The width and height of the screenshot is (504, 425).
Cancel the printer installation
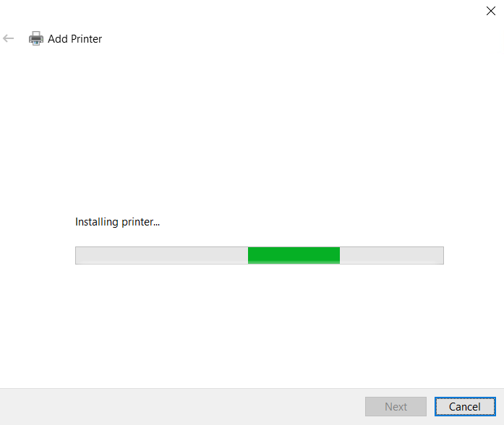(x=465, y=406)
